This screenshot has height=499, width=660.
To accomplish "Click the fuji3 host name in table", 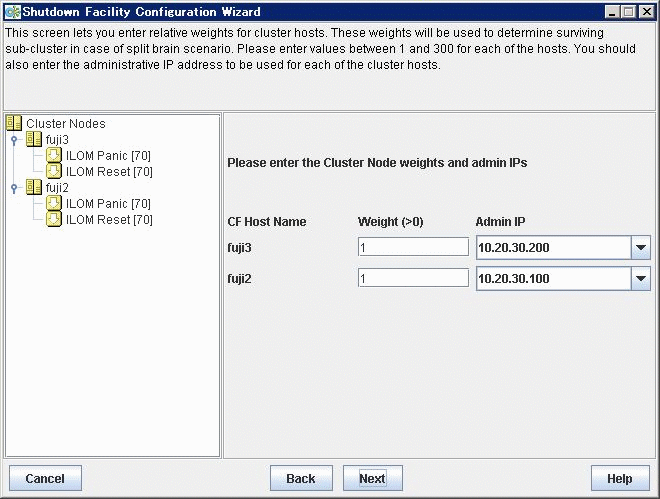I will [x=239, y=248].
